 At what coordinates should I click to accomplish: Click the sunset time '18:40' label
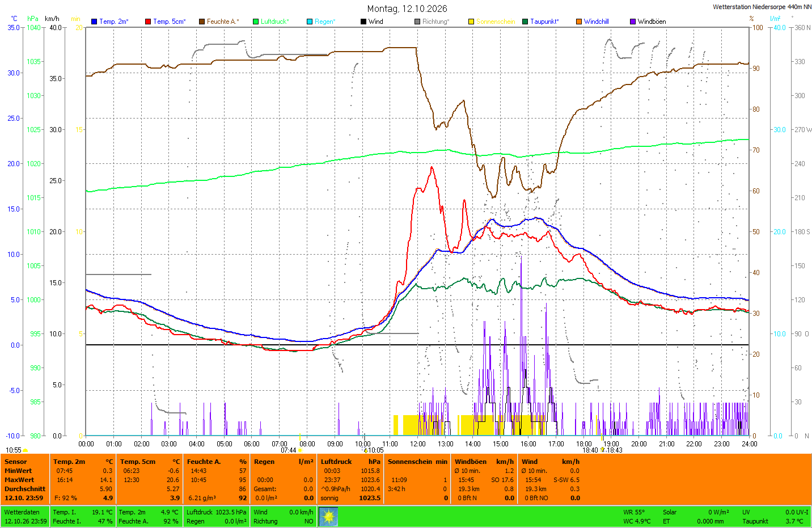590,450
